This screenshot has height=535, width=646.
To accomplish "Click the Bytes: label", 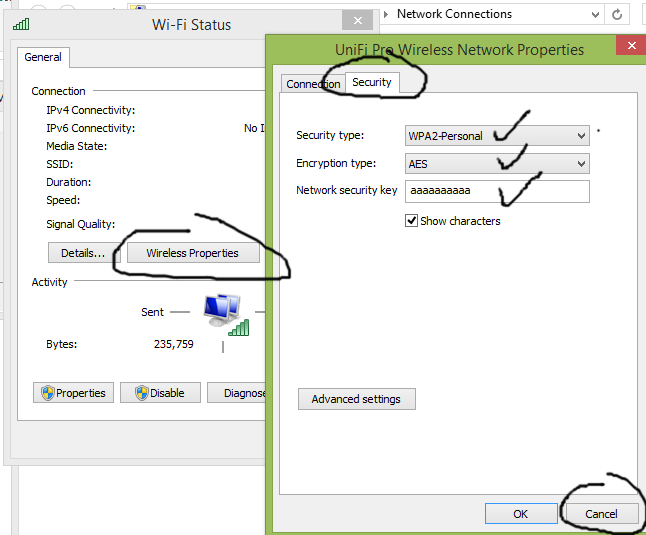I will [62, 344].
